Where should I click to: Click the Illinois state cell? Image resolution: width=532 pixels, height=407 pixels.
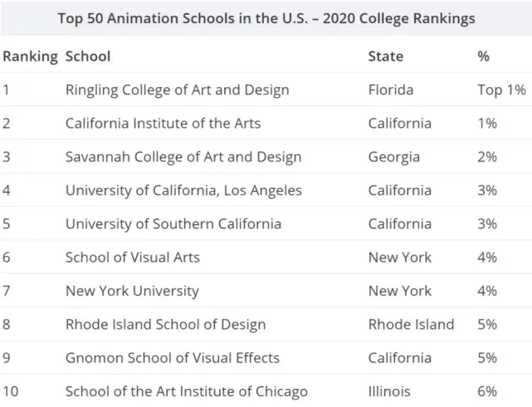coord(388,391)
